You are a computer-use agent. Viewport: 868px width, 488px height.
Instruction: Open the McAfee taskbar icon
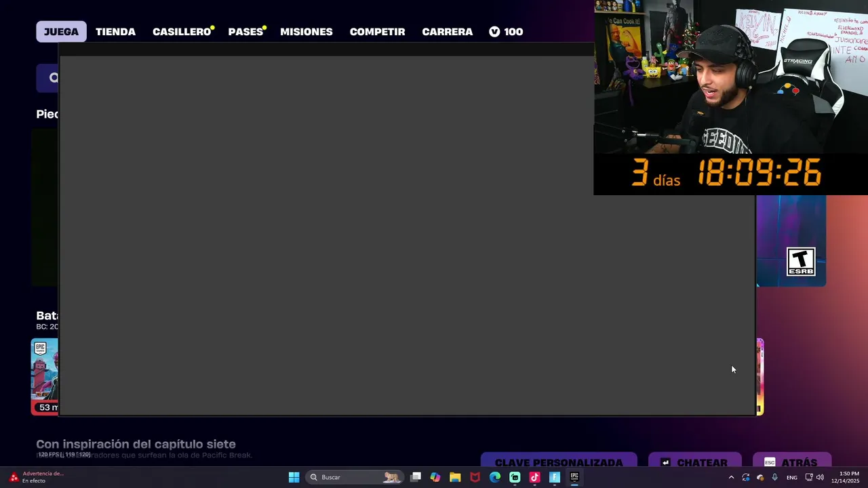tap(475, 477)
